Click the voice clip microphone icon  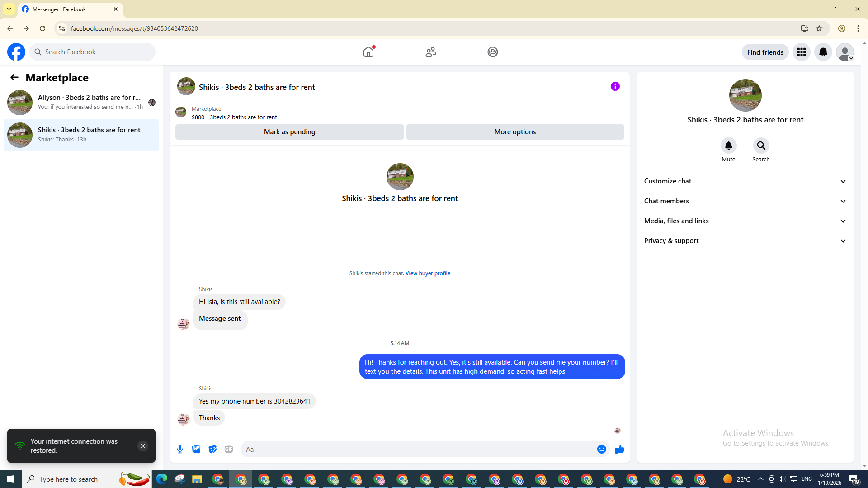tap(180, 449)
